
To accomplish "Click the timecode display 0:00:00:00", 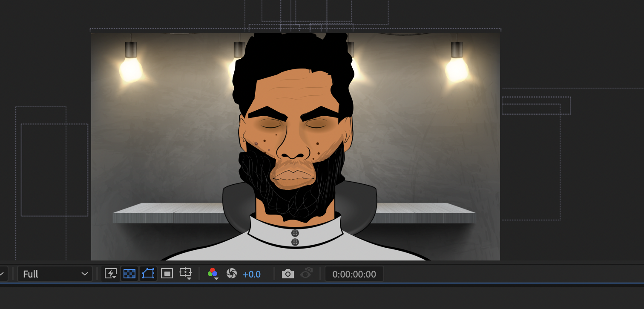I will (x=354, y=274).
